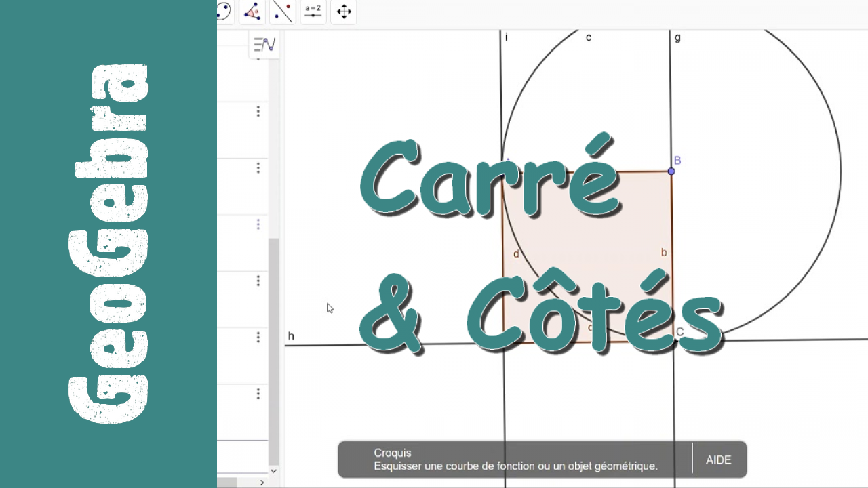Open three-dot menu of bottom algebra row
Image resolution: width=868 pixels, height=488 pixels.
pos(258,394)
